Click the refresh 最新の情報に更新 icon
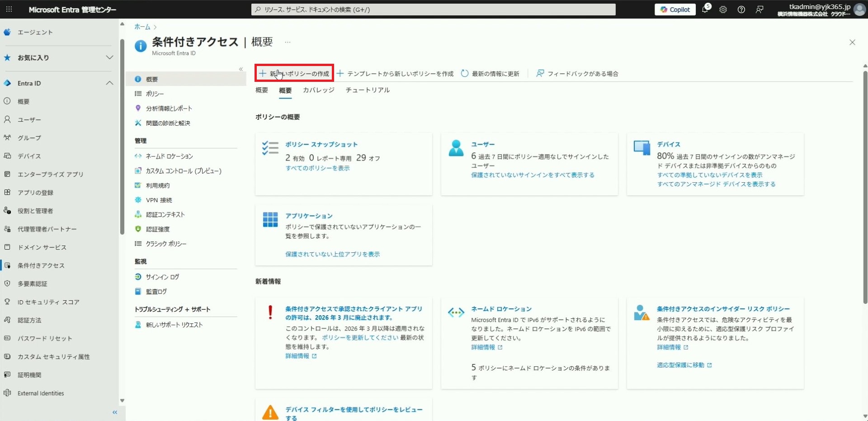Screen dimensions: 868x421 point(464,73)
